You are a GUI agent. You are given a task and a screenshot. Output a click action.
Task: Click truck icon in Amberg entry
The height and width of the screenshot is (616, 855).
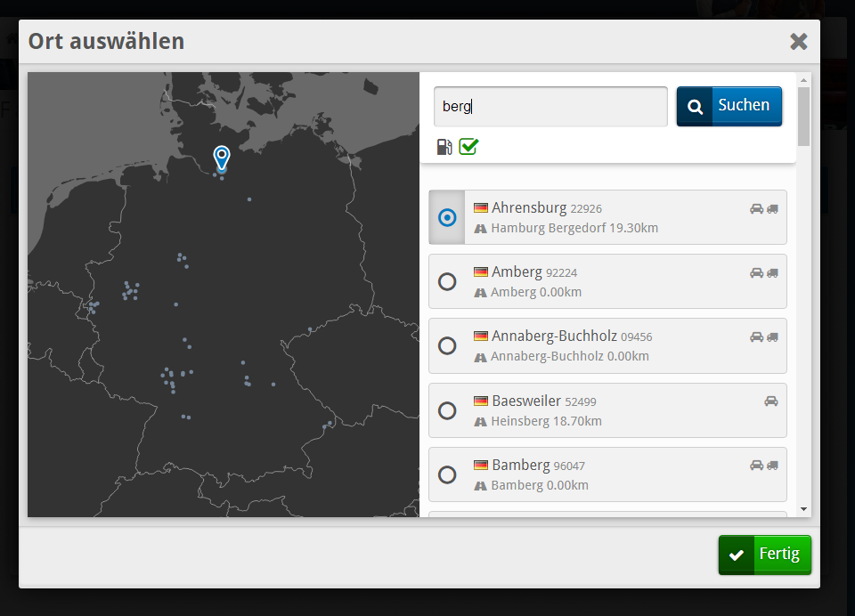point(772,273)
